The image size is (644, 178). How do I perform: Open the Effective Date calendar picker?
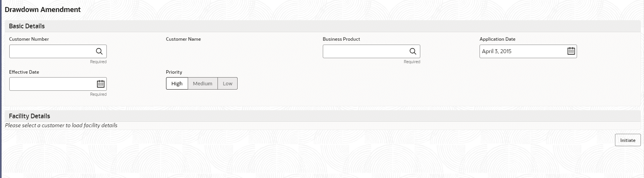point(101,84)
